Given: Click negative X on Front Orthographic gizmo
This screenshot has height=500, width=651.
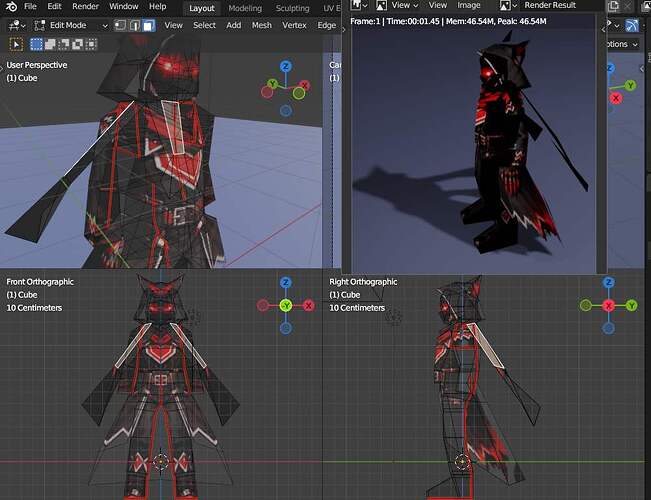Looking at the screenshot, I should 262,306.
